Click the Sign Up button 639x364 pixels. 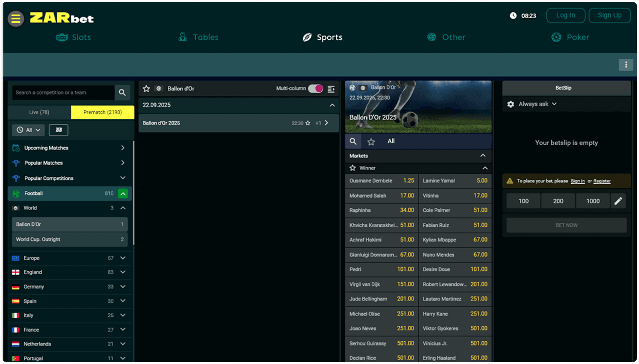point(610,16)
